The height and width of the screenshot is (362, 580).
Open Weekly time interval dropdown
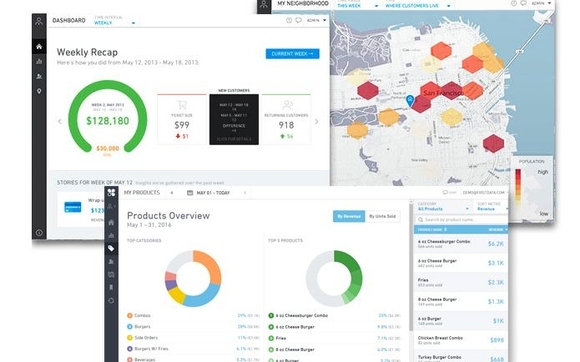tap(114, 23)
